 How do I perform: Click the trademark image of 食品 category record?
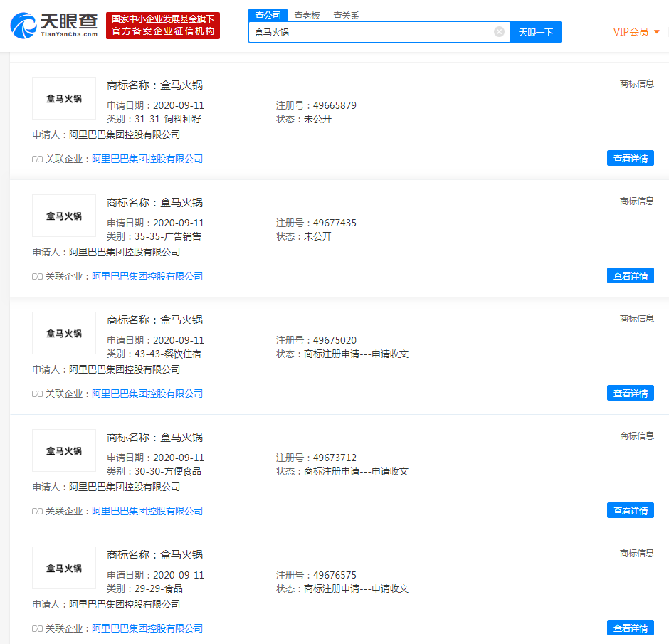[63, 568]
